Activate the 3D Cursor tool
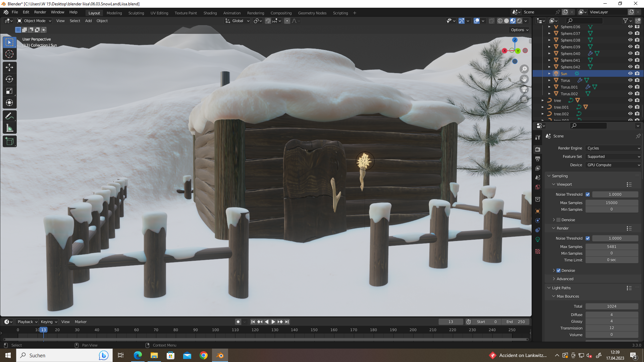 [x=9, y=54]
